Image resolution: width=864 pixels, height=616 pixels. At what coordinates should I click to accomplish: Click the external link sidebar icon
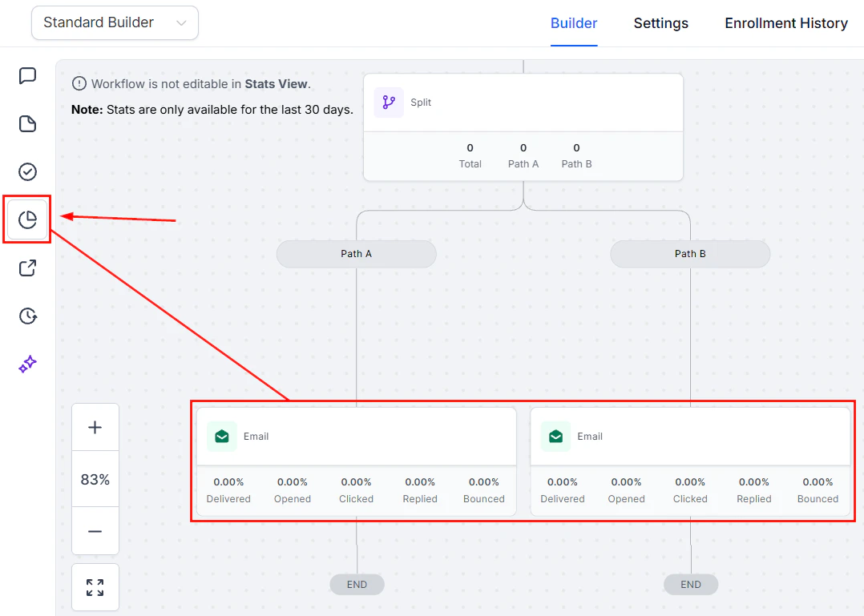(27, 268)
